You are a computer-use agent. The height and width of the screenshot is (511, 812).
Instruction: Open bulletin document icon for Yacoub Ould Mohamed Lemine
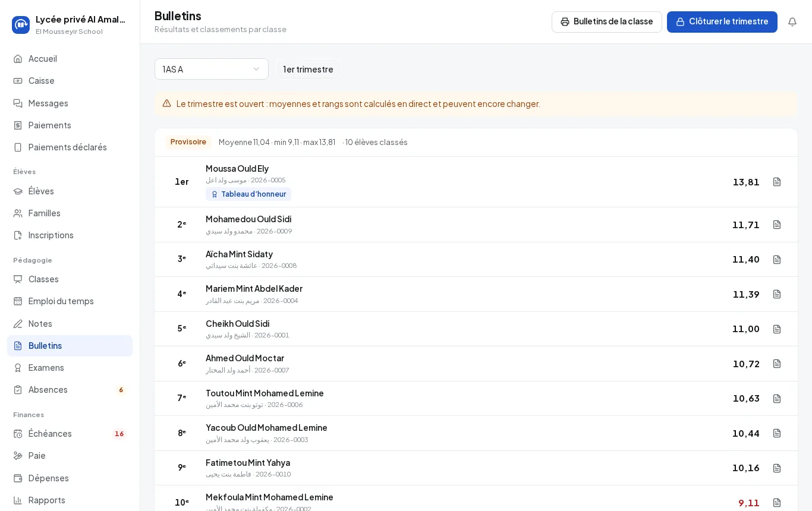[777, 433]
